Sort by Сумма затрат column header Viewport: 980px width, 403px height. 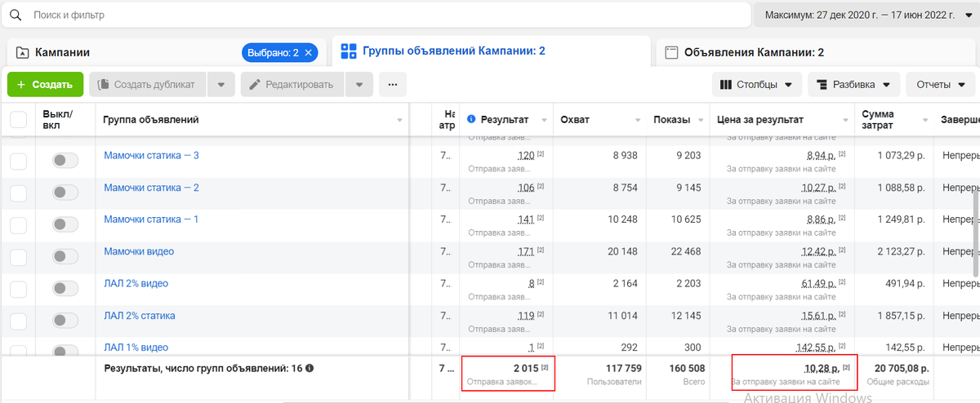click(877, 120)
